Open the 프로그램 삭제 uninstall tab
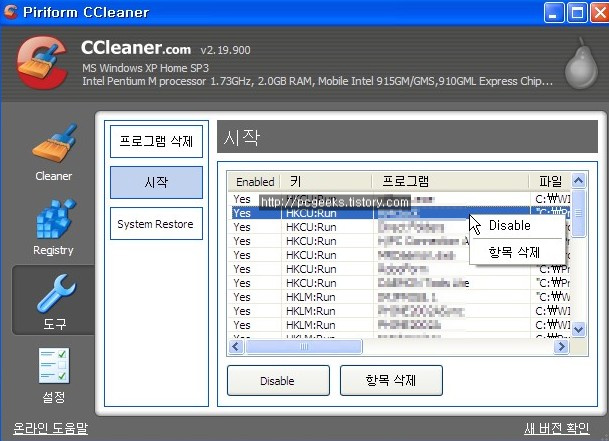609x441 pixels. 156,141
